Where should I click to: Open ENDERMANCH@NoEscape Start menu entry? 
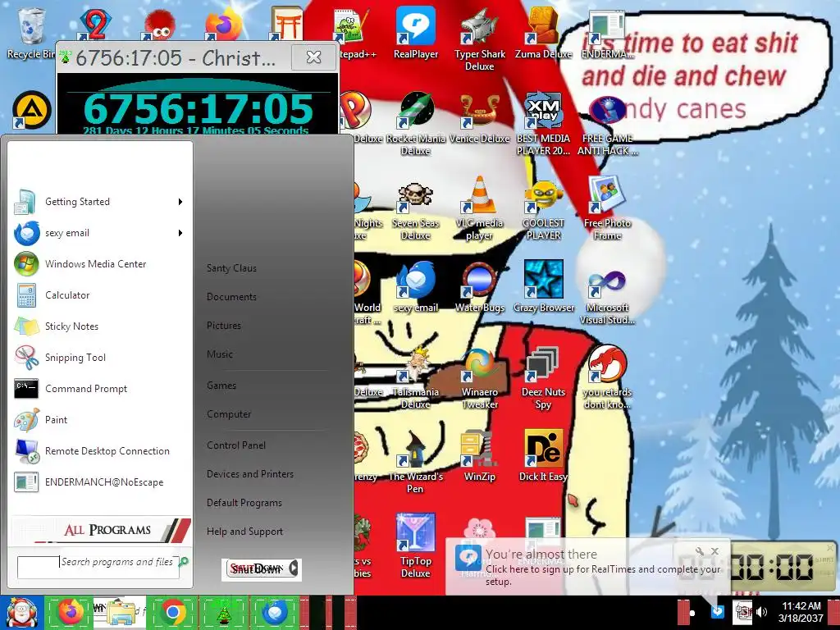click(x=100, y=482)
